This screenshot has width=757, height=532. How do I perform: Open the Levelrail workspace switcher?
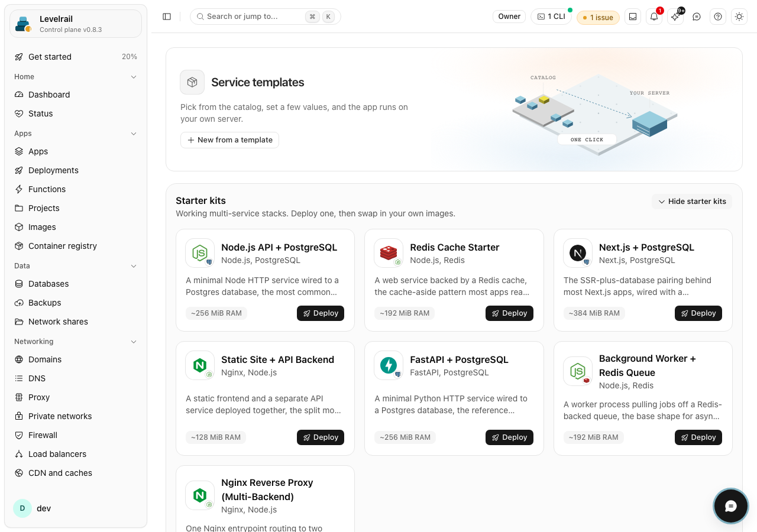click(76, 24)
